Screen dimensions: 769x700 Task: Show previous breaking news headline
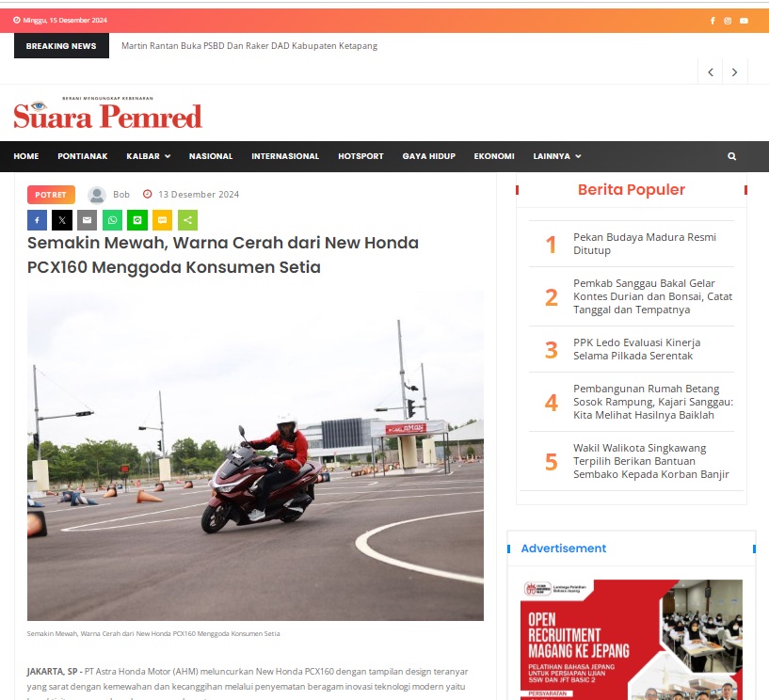pos(711,72)
